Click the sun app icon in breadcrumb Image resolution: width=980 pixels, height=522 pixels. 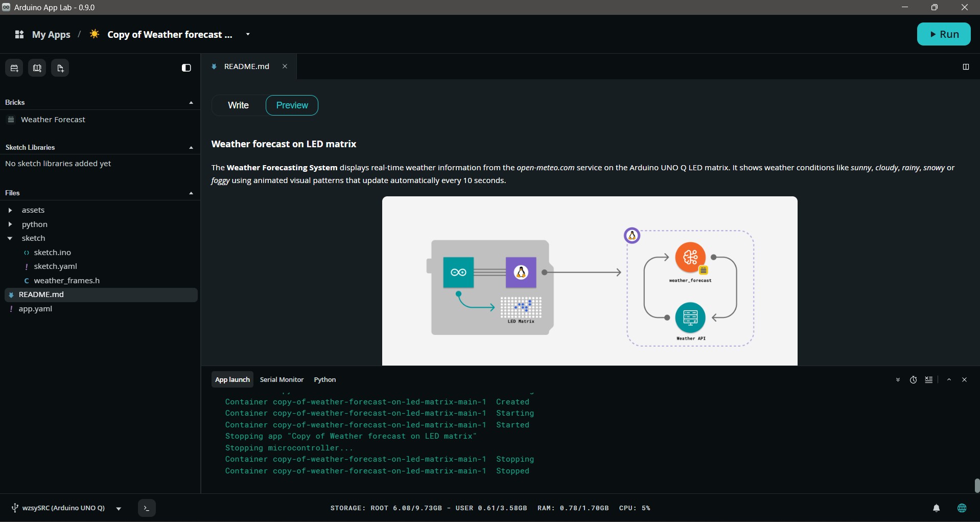pyautogui.click(x=95, y=34)
